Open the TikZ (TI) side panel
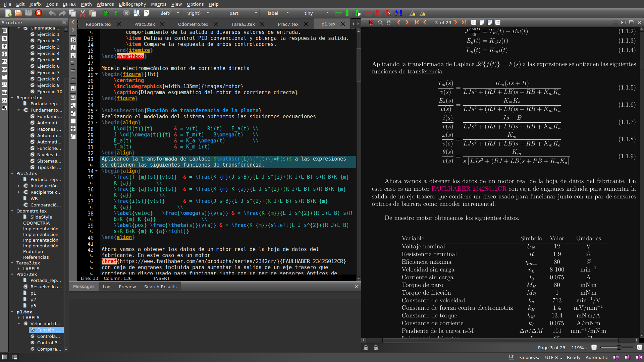Screen dimensions: 644x362 pyautogui.click(x=4, y=77)
